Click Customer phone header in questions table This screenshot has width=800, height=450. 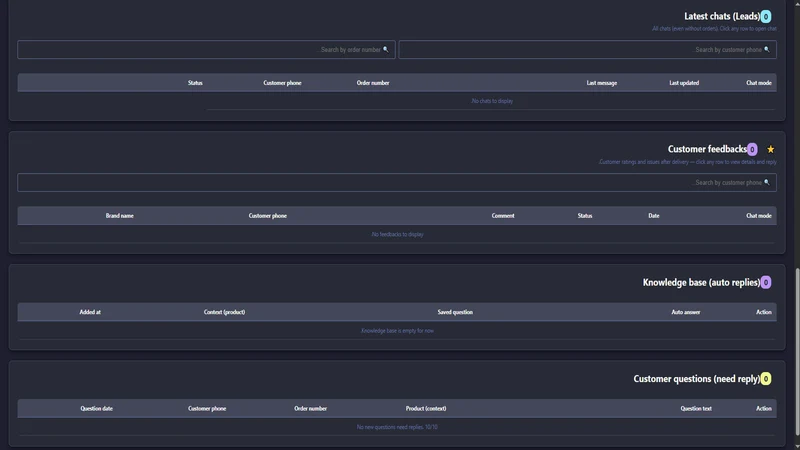tap(207, 409)
